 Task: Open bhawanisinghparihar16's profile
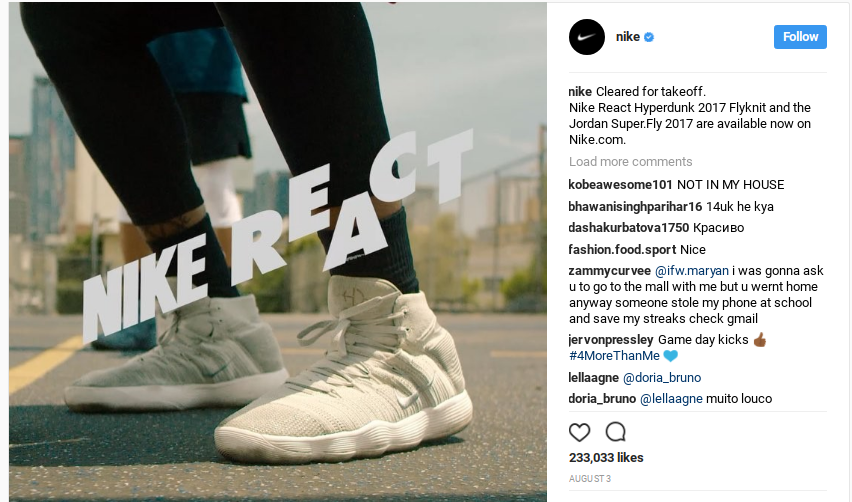(x=635, y=207)
